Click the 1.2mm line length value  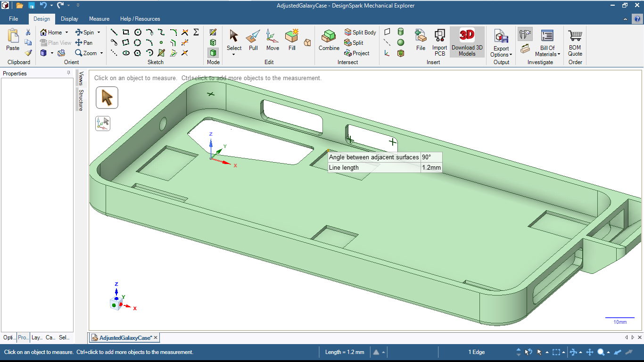click(431, 167)
